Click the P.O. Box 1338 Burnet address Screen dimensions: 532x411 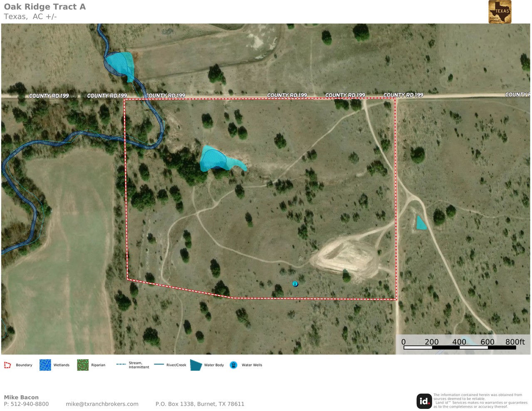coord(200,404)
